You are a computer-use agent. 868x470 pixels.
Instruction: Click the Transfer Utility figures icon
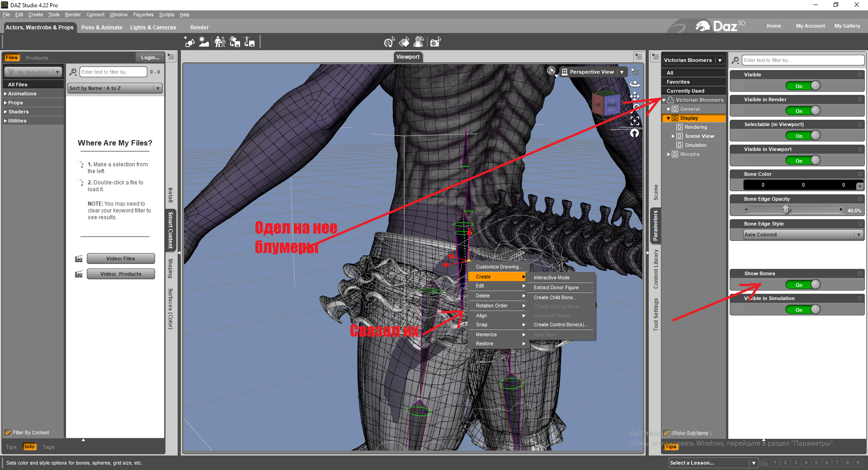pos(220,42)
